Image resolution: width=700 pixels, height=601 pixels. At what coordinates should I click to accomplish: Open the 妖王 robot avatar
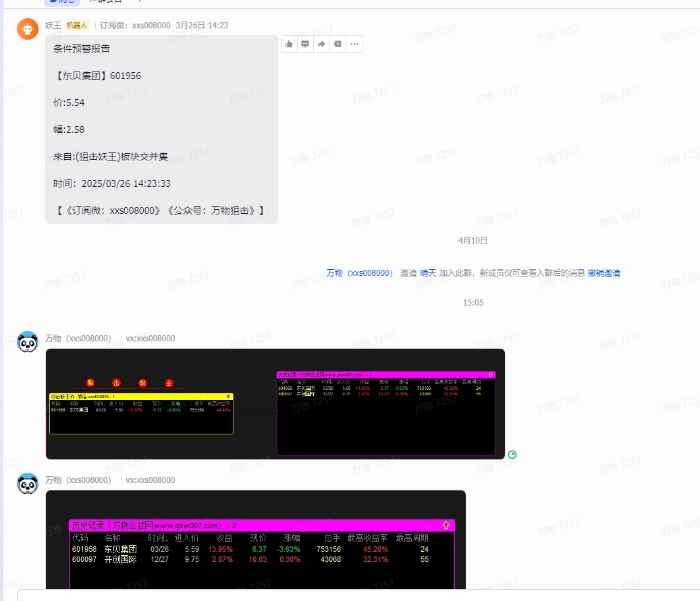[x=28, y=29]
